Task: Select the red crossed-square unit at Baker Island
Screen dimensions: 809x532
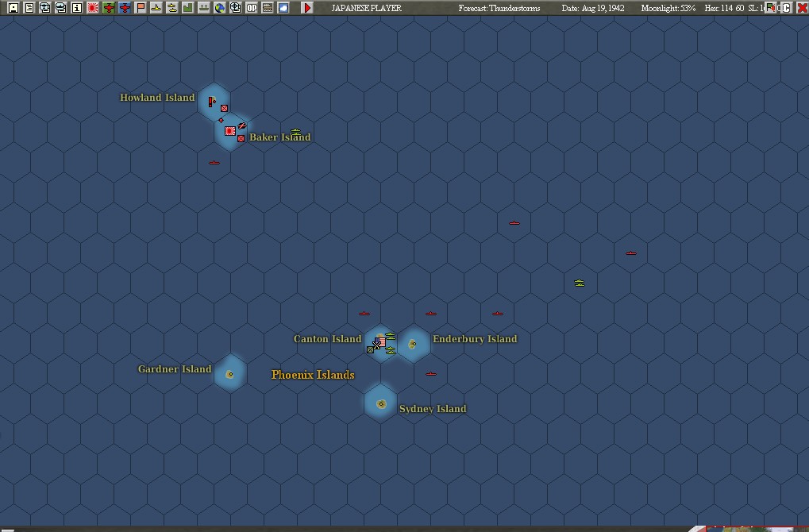Action: coord(241,138)
